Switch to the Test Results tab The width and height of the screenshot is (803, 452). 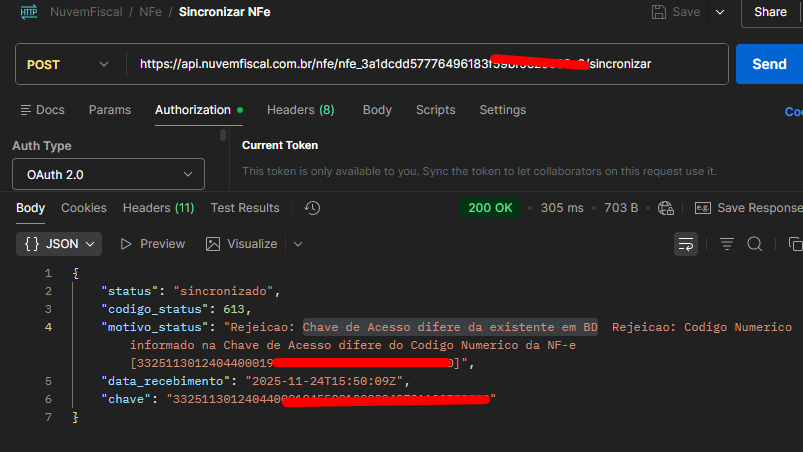coord(245,208)
